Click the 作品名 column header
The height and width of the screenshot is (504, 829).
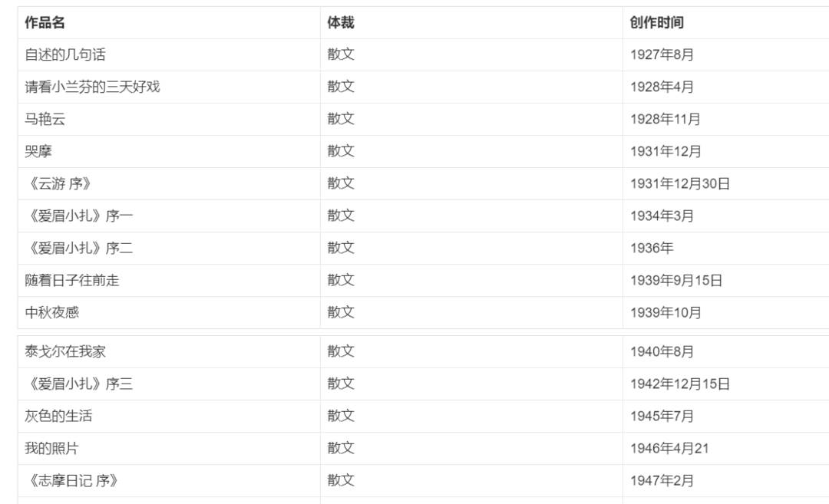click(45, 23)
